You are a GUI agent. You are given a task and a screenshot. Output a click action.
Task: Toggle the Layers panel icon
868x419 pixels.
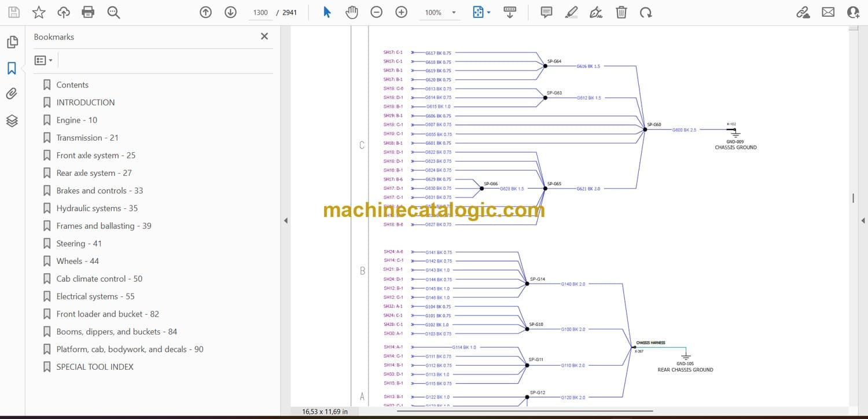pyautogui.click(x=12, y=120)
